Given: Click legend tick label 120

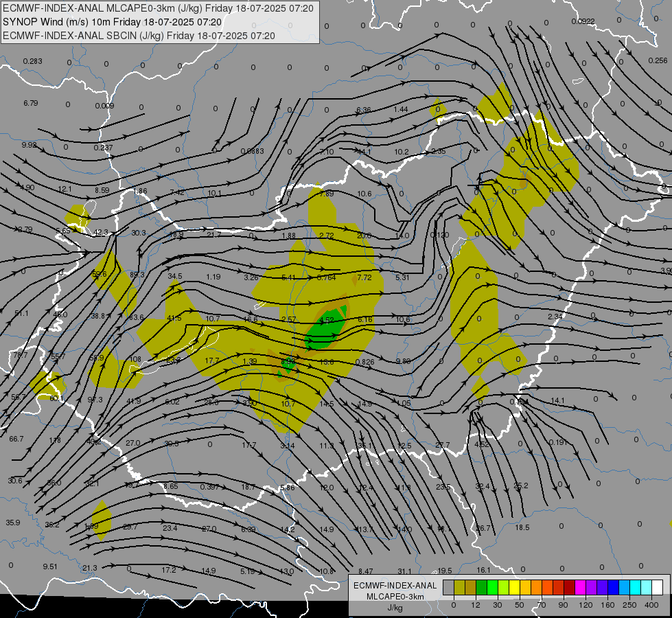Looking at the screenshot, I should 586,605.
